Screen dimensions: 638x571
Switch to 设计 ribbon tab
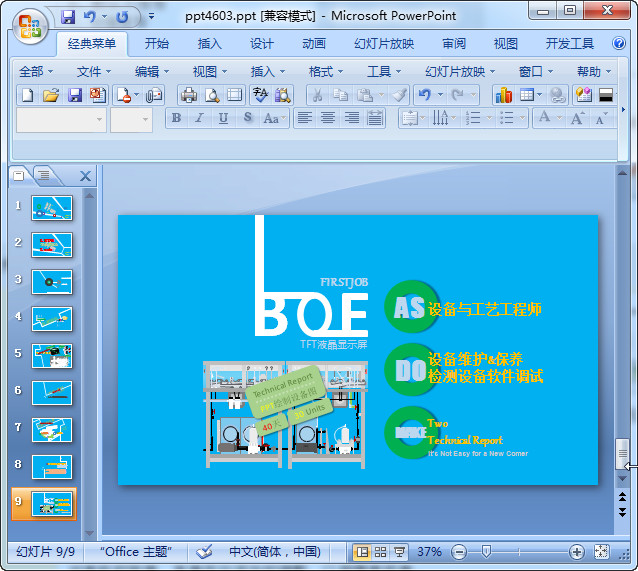pyautogui.click(x=262, y=44)
